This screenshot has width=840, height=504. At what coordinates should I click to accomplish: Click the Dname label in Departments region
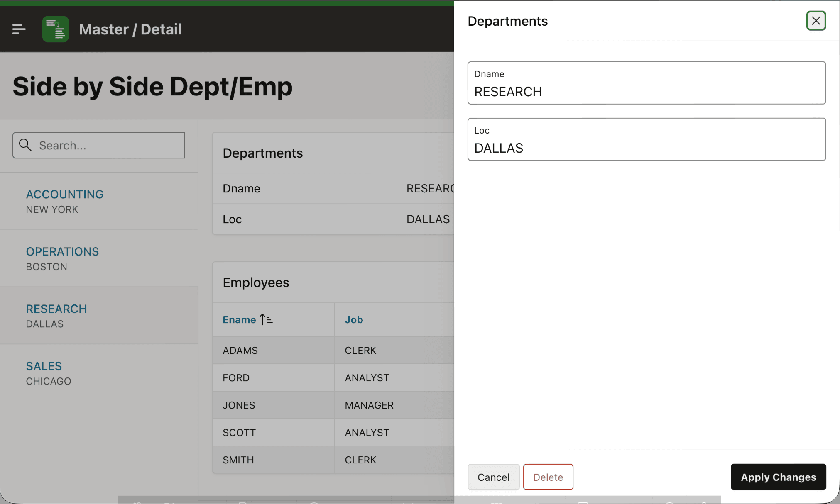coord(241,188)
